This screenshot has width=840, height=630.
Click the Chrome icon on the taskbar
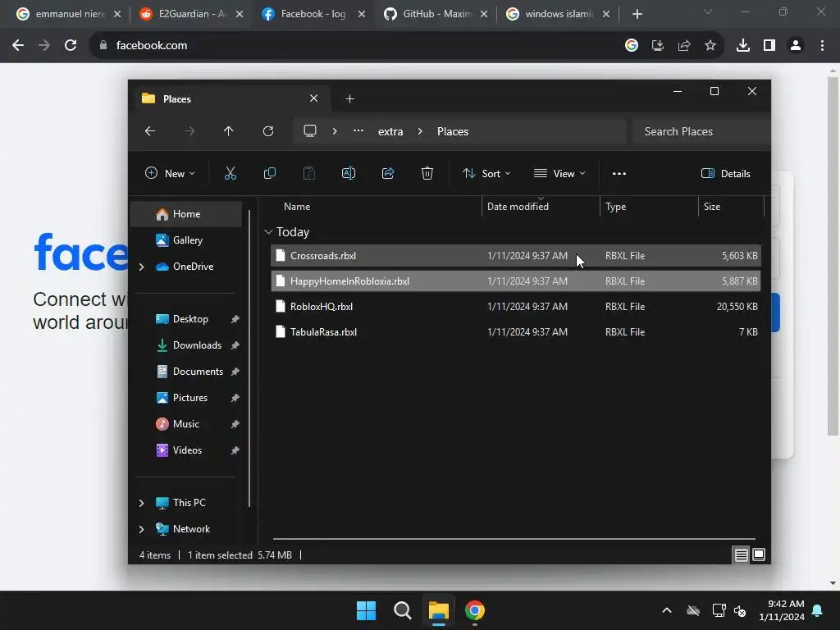click(x=475, y=610)
